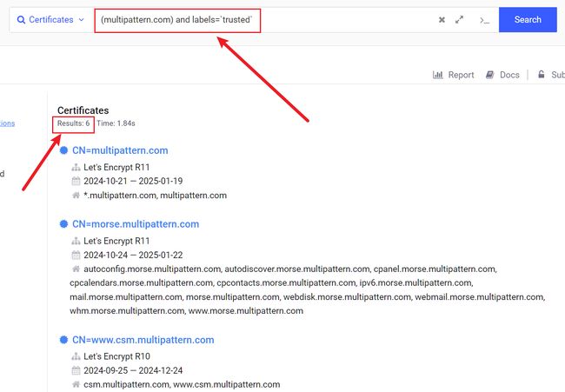Click home icon beside autoconfig.morse.multipattern.com

click(76, 269)
